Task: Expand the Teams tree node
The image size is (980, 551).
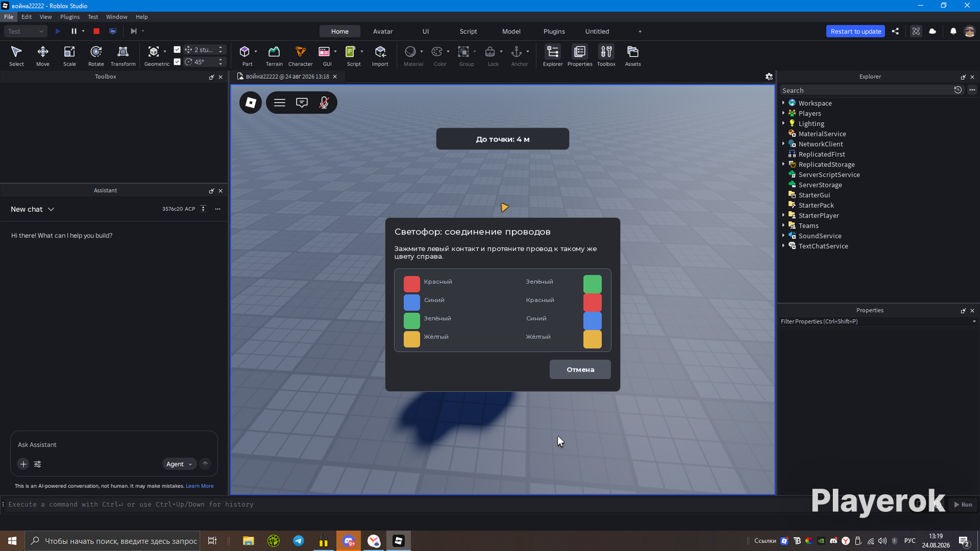Action: tap(783, 225)
